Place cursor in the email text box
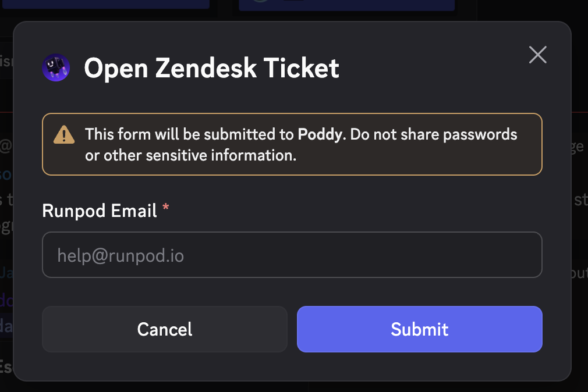This screenshot has width=588, height=392. click(x=292, y=255)
